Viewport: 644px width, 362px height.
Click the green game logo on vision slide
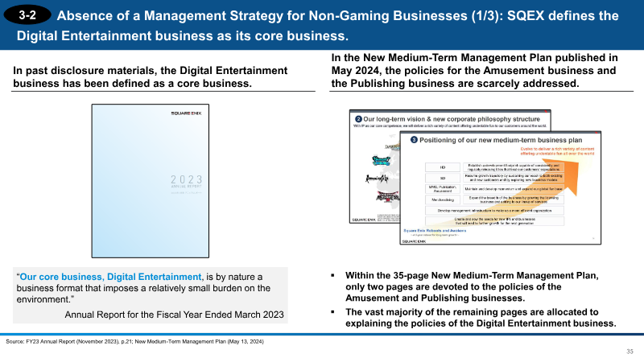click(381, 160)
